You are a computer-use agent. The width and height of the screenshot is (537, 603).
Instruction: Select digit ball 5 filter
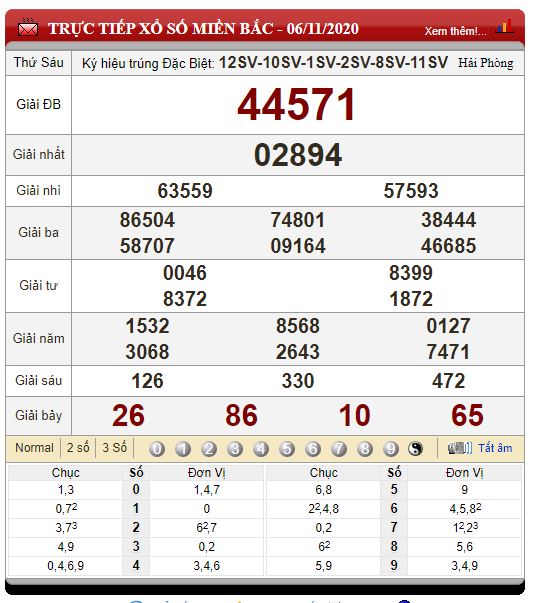[x=287, y=448]
